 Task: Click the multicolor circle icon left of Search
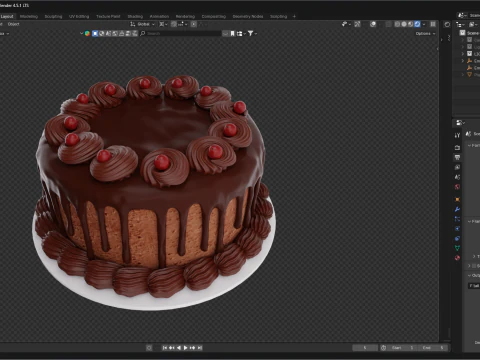(x=87, y=33)
